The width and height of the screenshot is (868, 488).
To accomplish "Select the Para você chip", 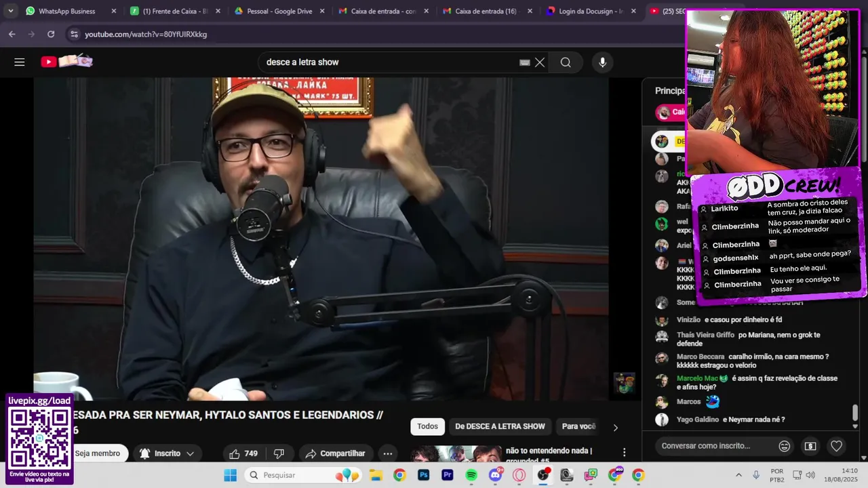I will click(578, 426).
